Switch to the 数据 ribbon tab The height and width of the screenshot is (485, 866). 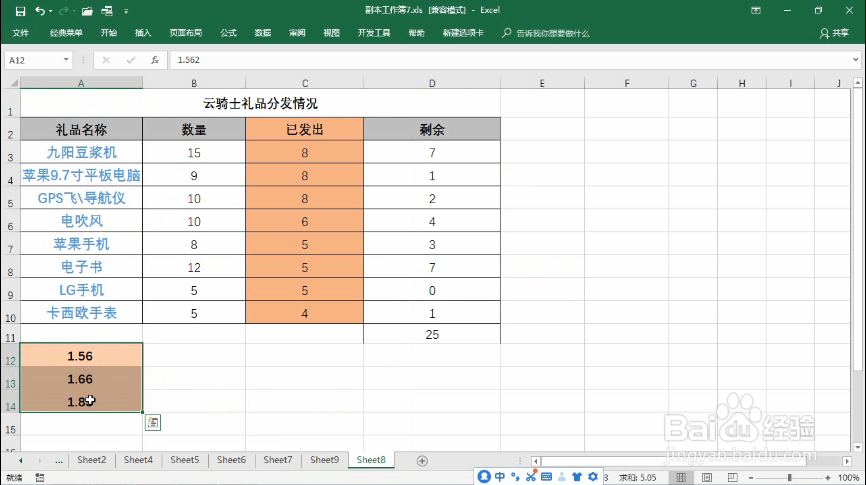click(262, 33)
